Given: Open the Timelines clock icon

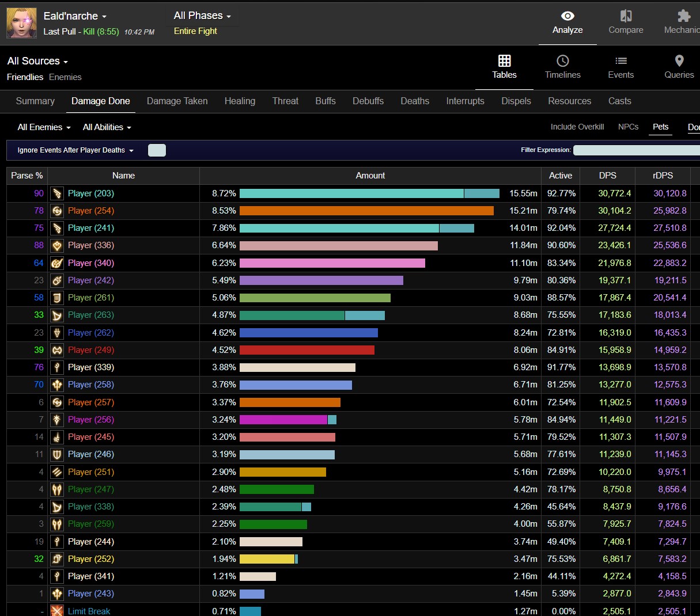Looking at the screenshot, I should coord(562,60).
